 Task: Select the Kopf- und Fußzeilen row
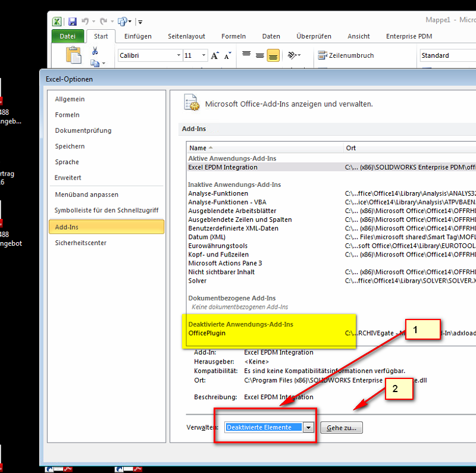click(331, 255)
